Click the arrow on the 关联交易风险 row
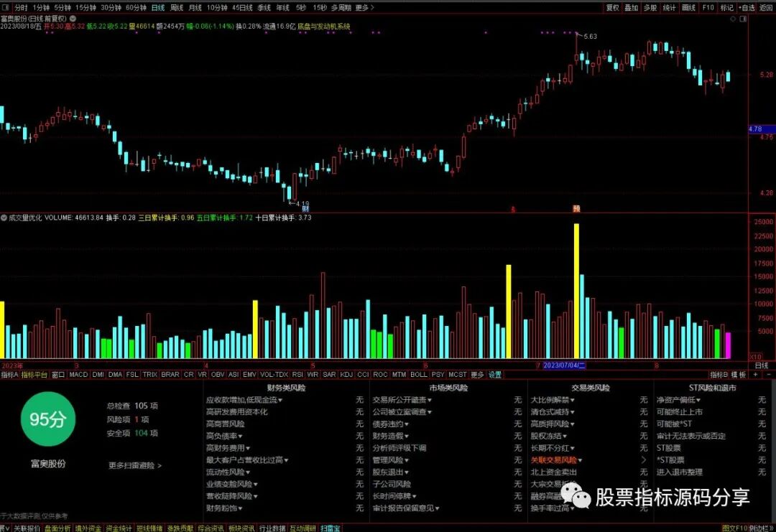The height and width of the screenshot is (532, 776). click(x=643, y=459)
